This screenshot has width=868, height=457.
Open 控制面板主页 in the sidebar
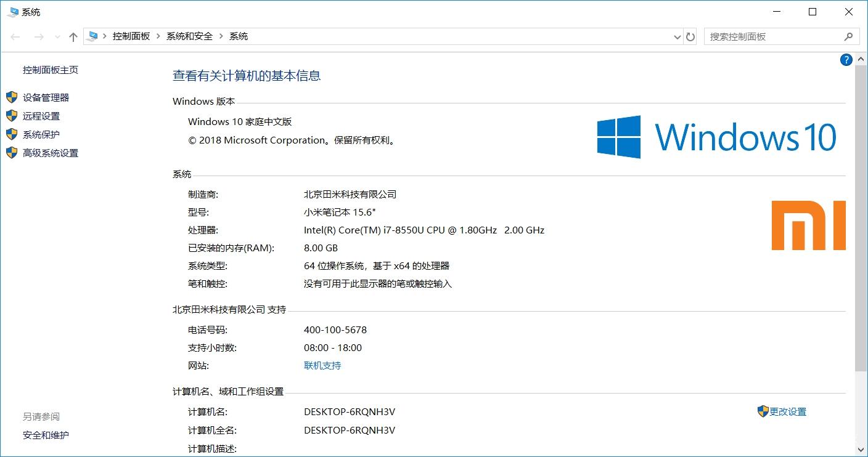click(x=51, y=70)
